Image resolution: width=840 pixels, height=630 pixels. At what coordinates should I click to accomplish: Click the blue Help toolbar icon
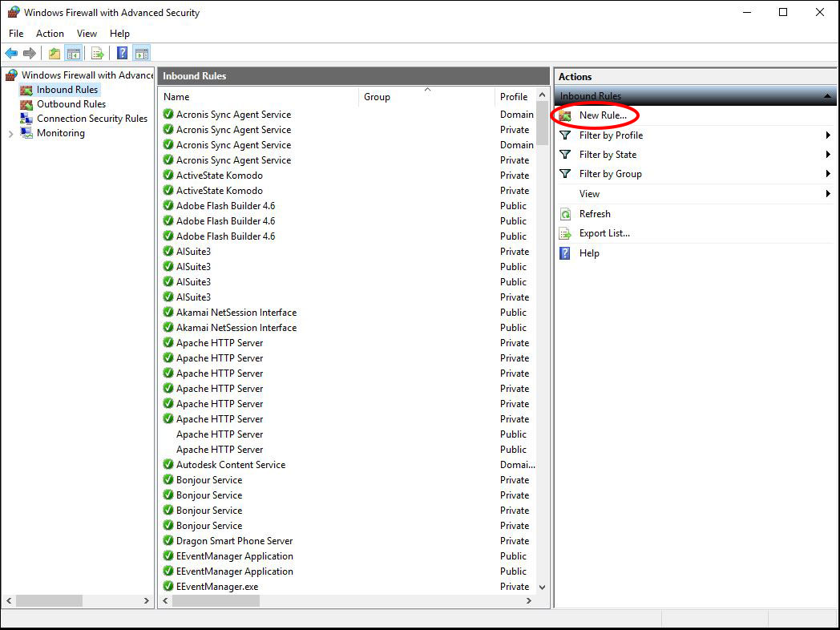[x=122, y=53]
